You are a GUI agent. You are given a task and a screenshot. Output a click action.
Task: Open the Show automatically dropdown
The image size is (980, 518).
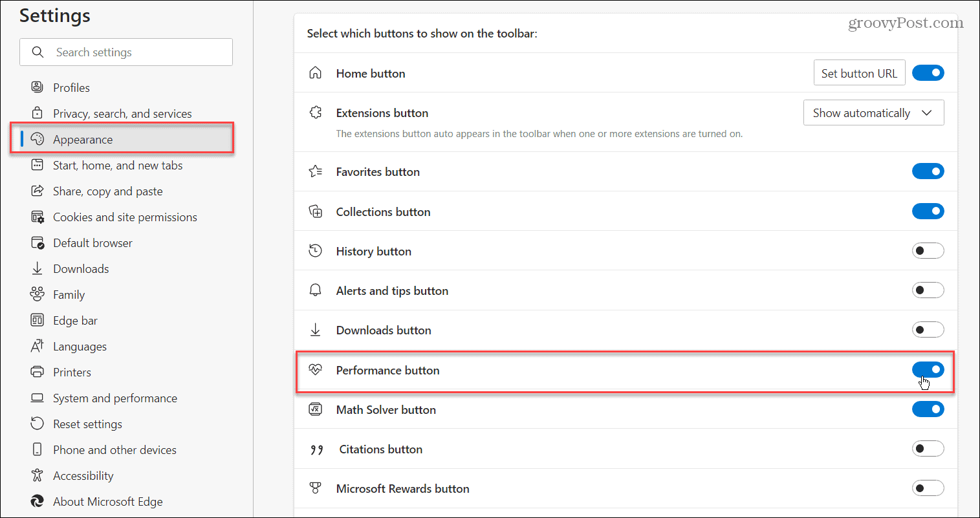pos(873,112)
